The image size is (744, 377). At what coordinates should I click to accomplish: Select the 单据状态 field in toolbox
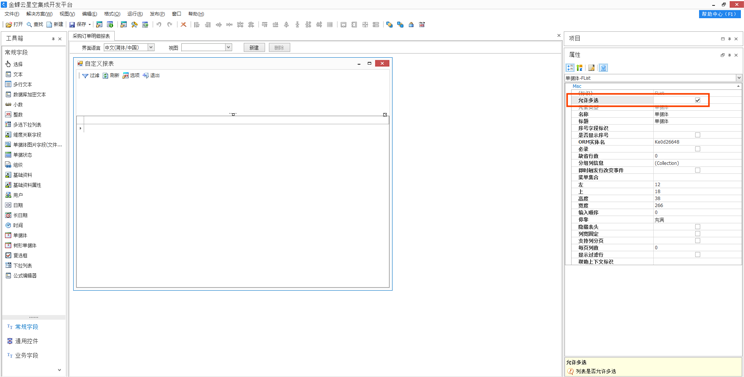pos(19,155)
